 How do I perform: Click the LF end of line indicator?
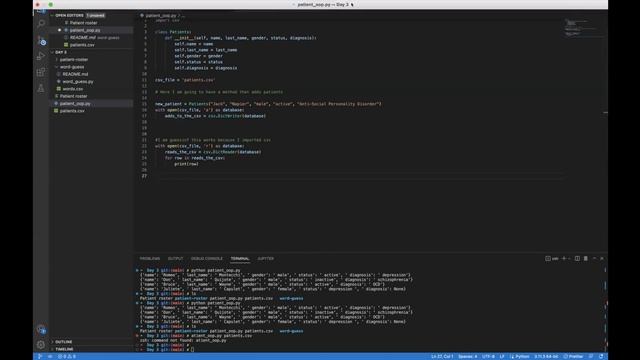tap(502, 356)
